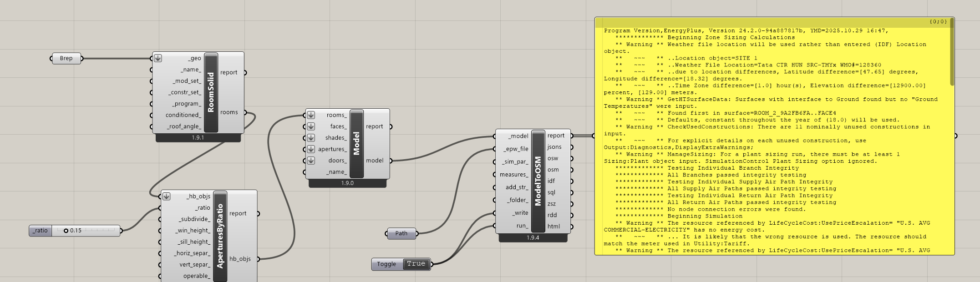
Task: Select the Path parameter component
Action: [401, 233]
